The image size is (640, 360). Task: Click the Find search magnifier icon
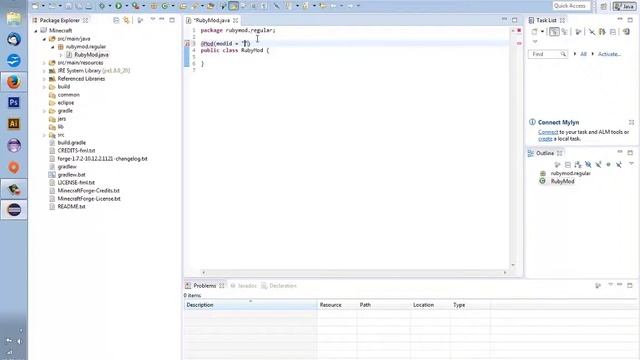563,54
